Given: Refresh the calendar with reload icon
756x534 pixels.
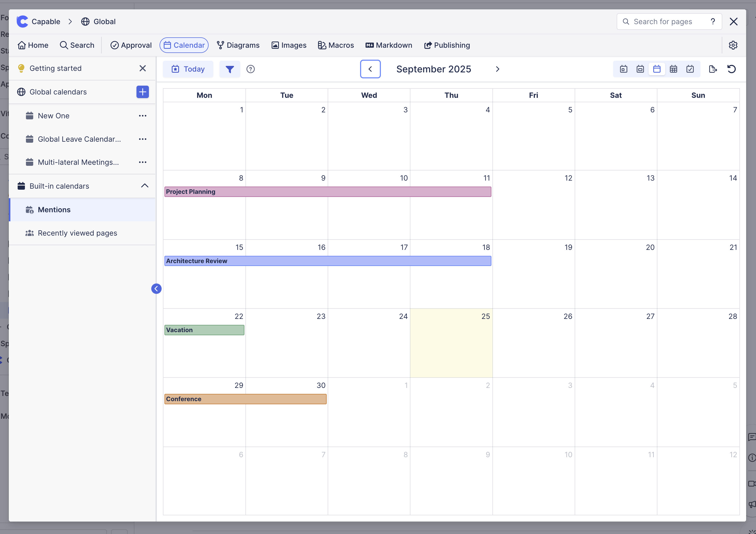Looking at the screenshot, I should 731,69.
